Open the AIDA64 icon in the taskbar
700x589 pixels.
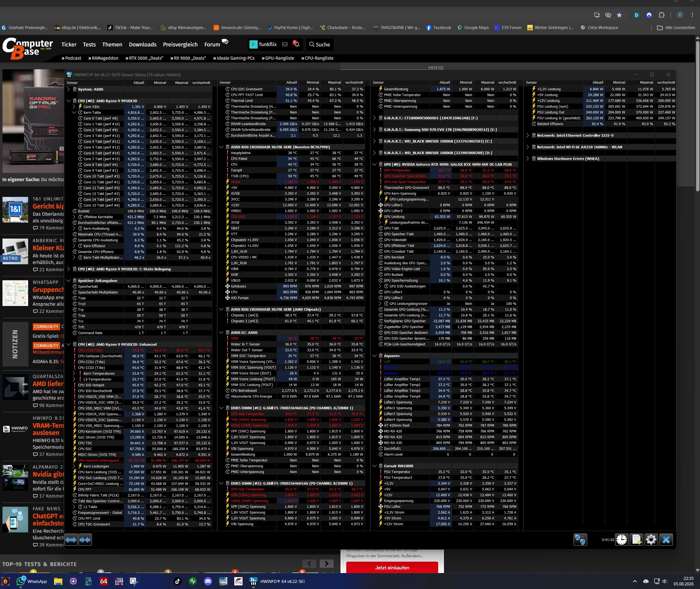tap(104, 581)
